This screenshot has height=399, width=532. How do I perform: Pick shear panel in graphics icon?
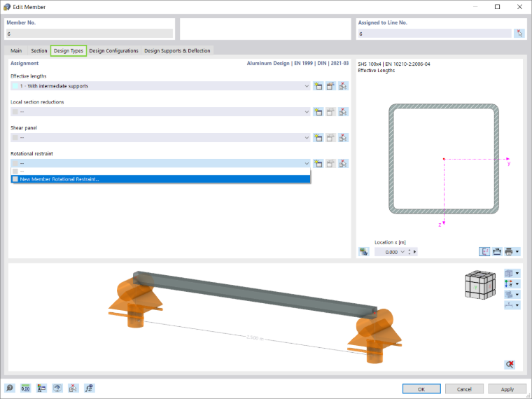(x=343, y=138)
